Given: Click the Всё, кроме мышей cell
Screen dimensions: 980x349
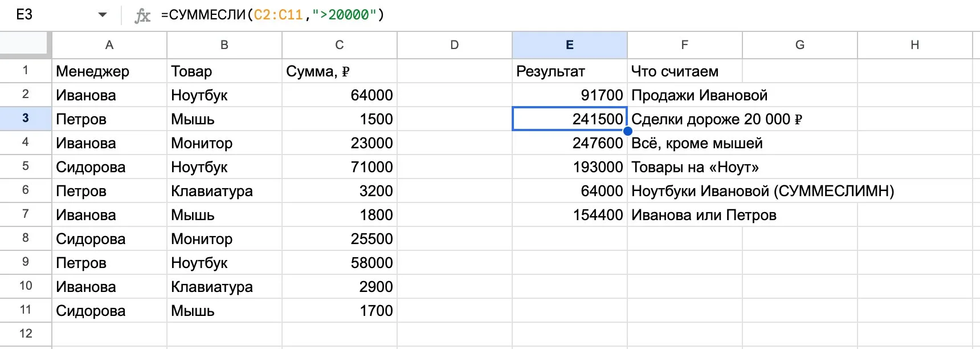Looking at the screenshot, I should click(x=697, y=143).
